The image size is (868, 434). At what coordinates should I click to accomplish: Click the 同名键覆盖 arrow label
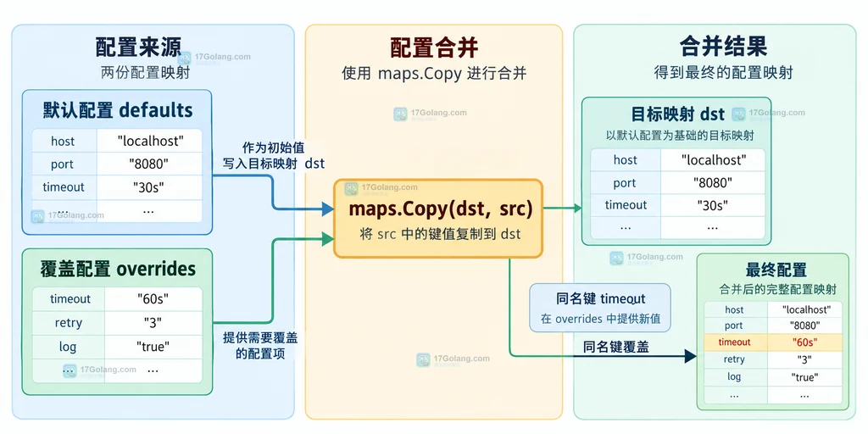point(616,347)
